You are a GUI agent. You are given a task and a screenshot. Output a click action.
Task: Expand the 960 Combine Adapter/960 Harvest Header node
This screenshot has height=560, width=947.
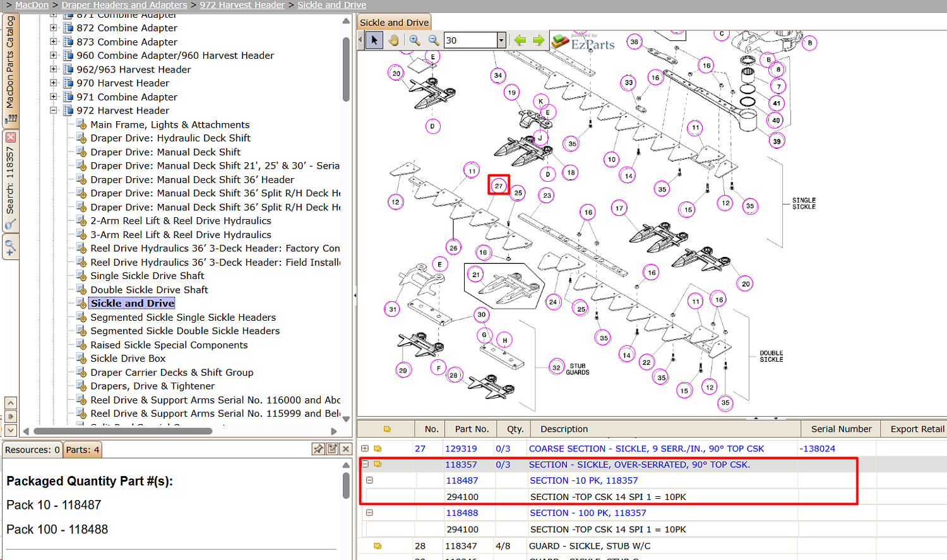point(54,56)
